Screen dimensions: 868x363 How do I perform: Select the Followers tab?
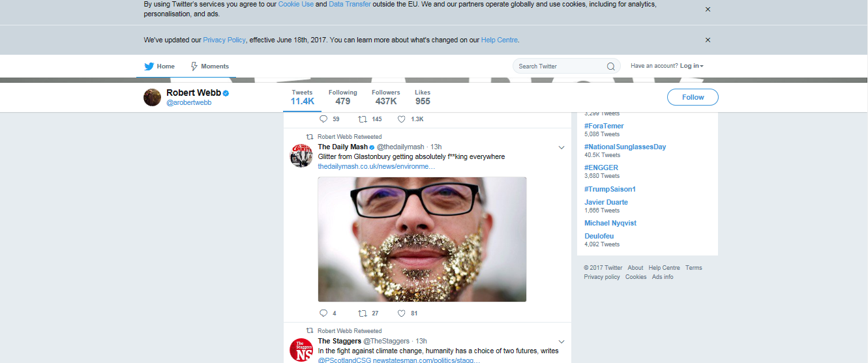[386, 97]
